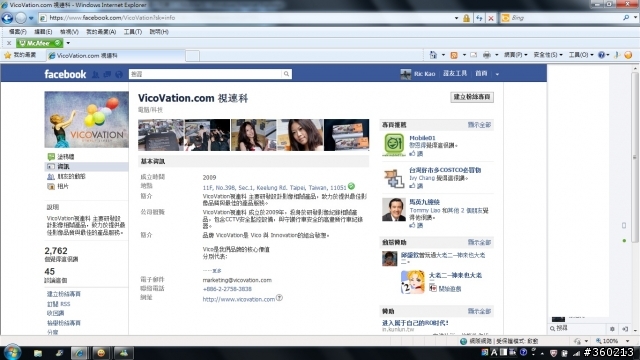
Task: Open a new blank tab
Action: [192, 56]
